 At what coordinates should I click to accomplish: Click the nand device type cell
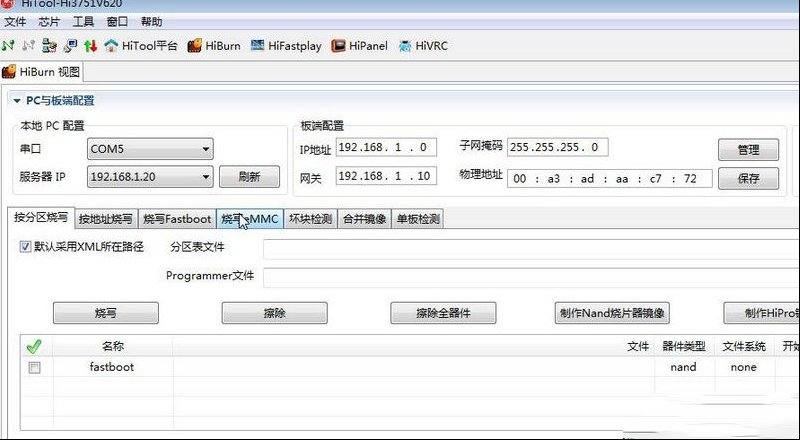point(683,367)
